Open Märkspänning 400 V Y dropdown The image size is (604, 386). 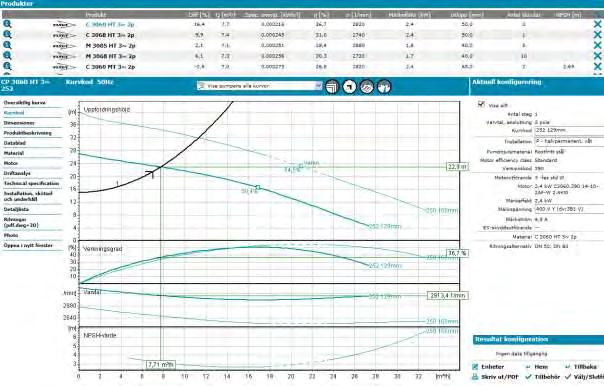pos(569,209)
